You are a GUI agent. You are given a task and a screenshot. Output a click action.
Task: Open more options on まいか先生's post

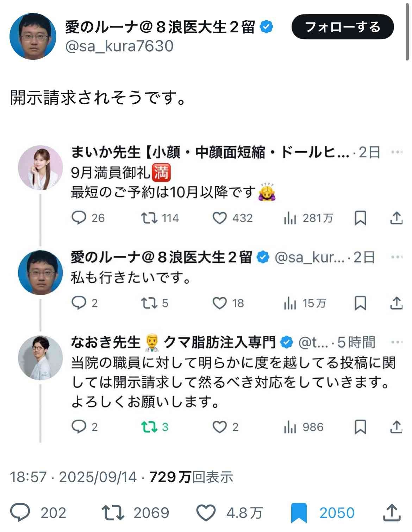(x=397, y=152)
